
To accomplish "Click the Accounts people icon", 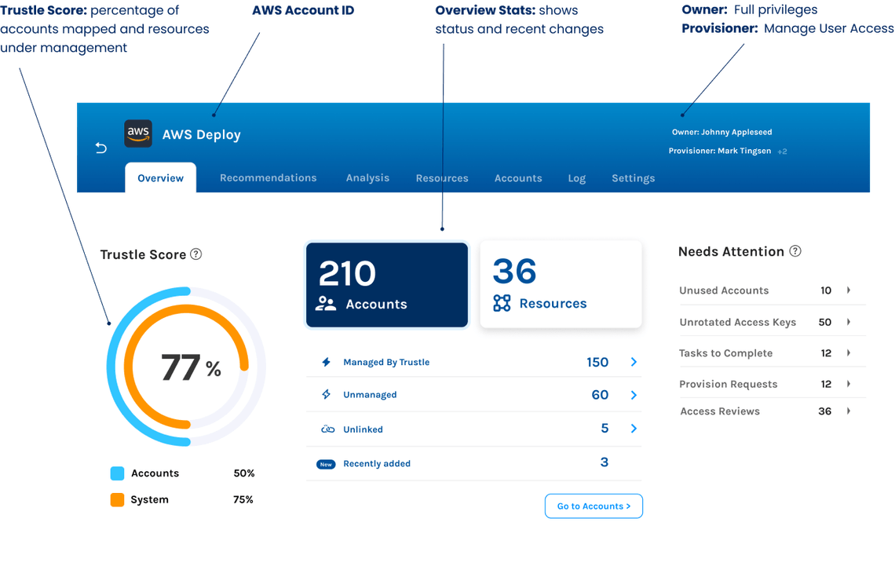I will point(326,304).
